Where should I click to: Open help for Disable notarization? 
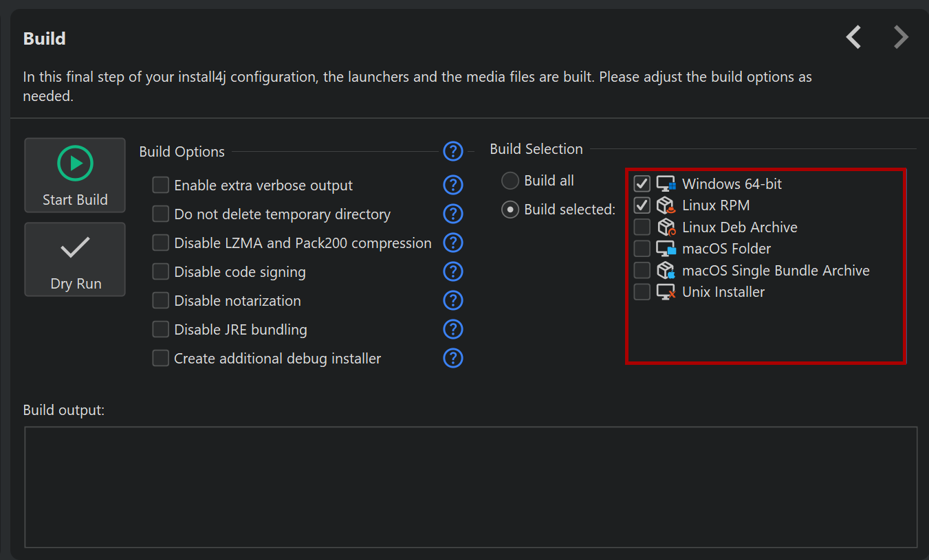tap(453, 300)
